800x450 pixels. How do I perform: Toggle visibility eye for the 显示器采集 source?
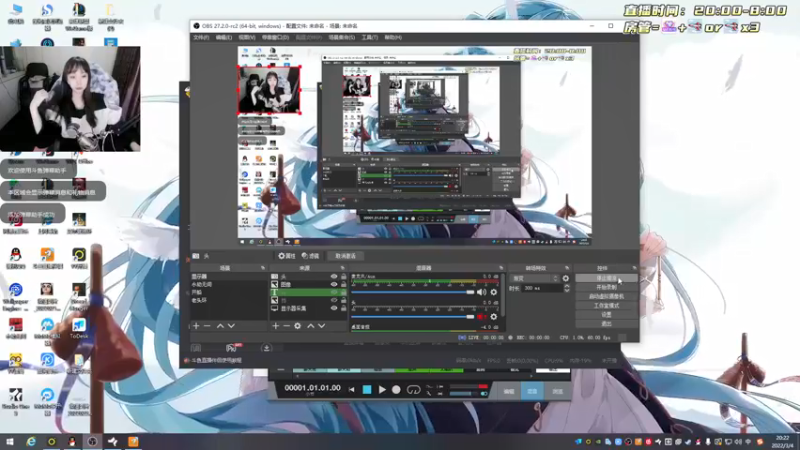tap(334, 309)
